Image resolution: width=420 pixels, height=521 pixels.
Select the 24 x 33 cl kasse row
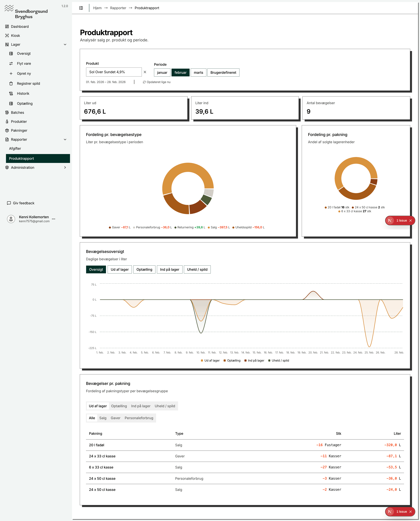click(x=245, y=456)
